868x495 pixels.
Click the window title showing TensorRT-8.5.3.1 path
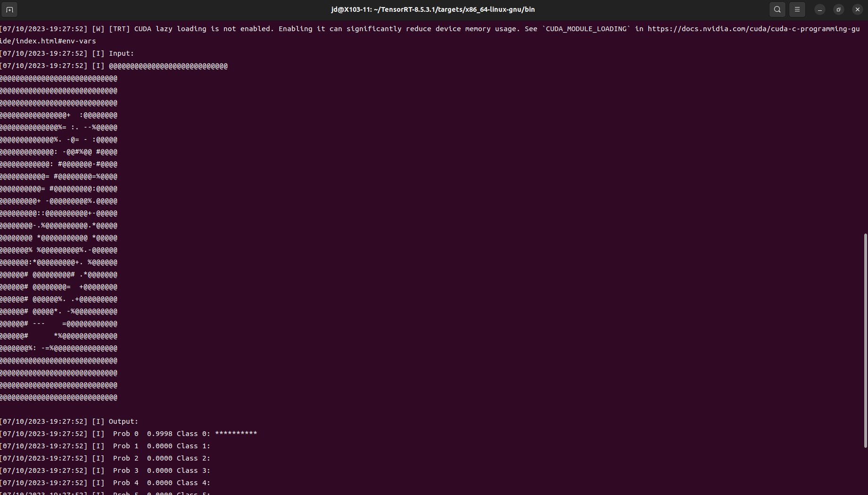[433, 9]
